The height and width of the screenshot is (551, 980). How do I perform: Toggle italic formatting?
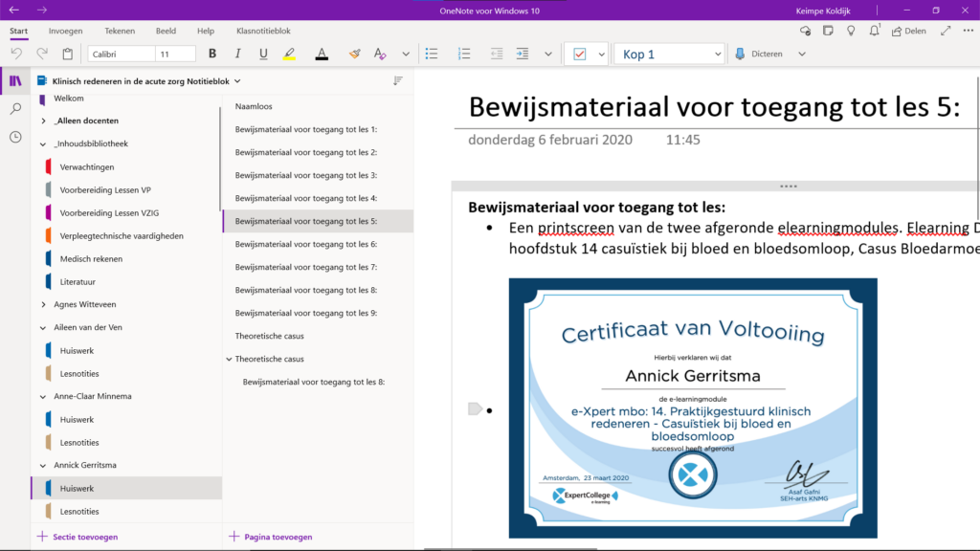pos(237,54)
